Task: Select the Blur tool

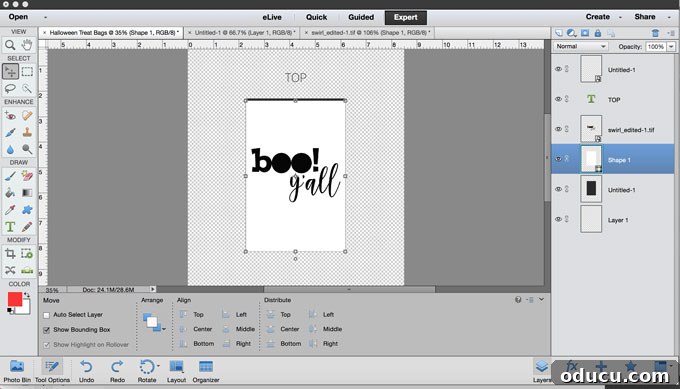Action: point(10,150)
